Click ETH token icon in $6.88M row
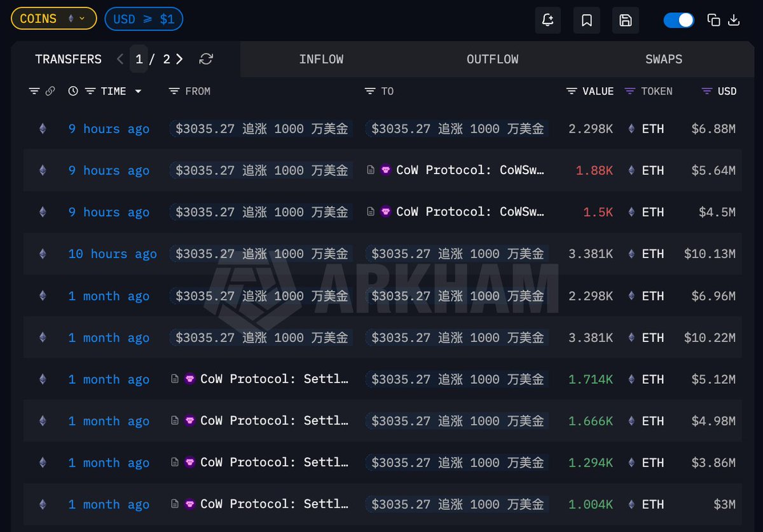The image size is (763, 532). [631, 129]
